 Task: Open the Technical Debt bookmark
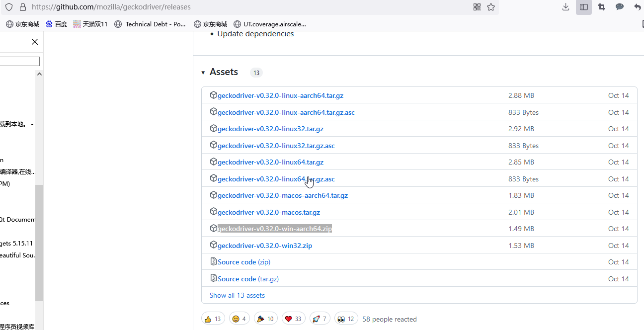150,24
